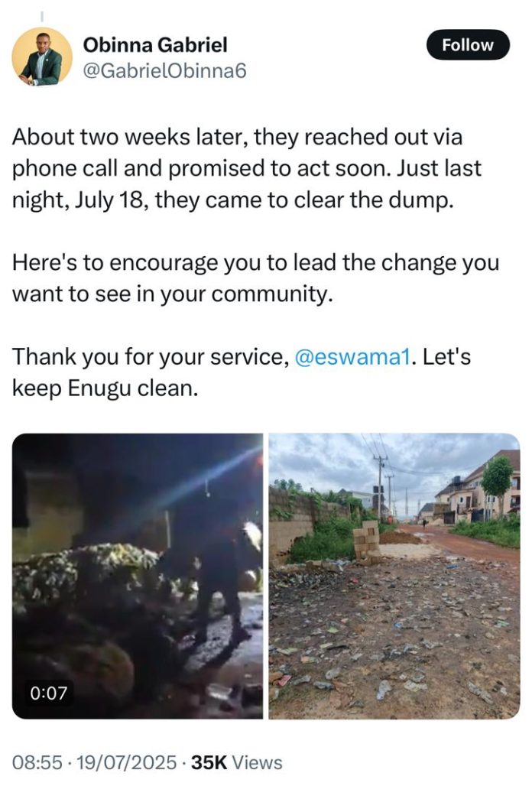Viewport: 532px width, 786px height.
Task: Click the 'keep Enugu clean' line
Action: [x=105, y=388]
